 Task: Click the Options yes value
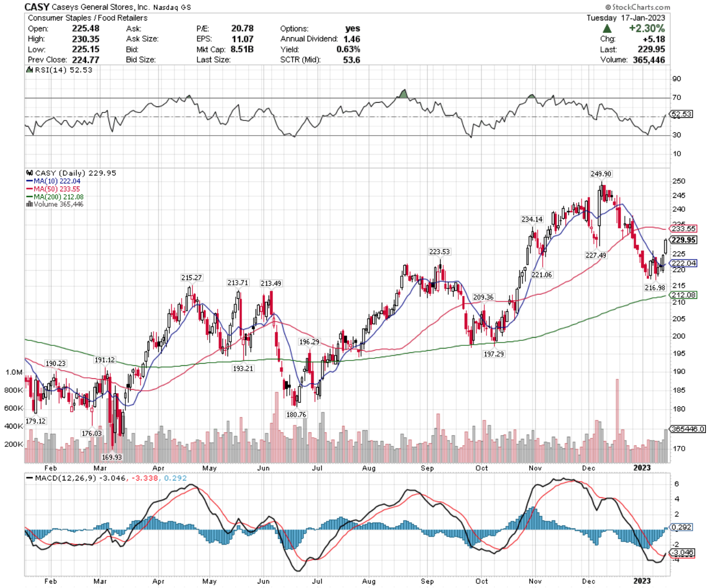click(352, 29)
